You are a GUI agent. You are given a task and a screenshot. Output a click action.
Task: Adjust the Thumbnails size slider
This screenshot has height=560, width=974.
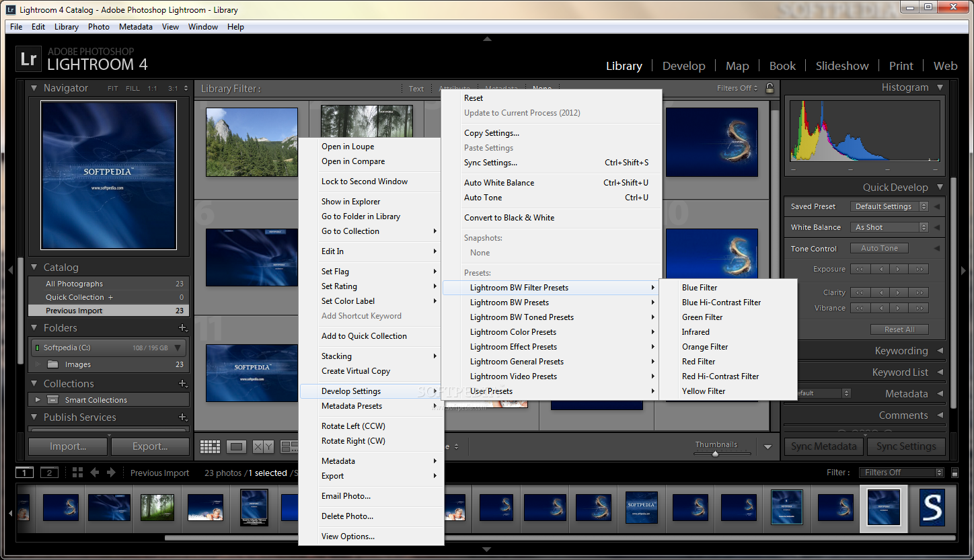click(x=716, y=454)
